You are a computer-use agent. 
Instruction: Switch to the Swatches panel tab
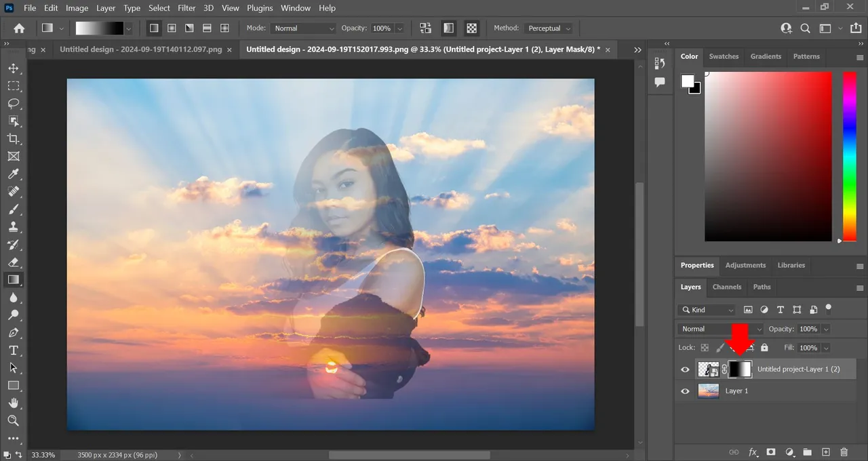(724, 56)
